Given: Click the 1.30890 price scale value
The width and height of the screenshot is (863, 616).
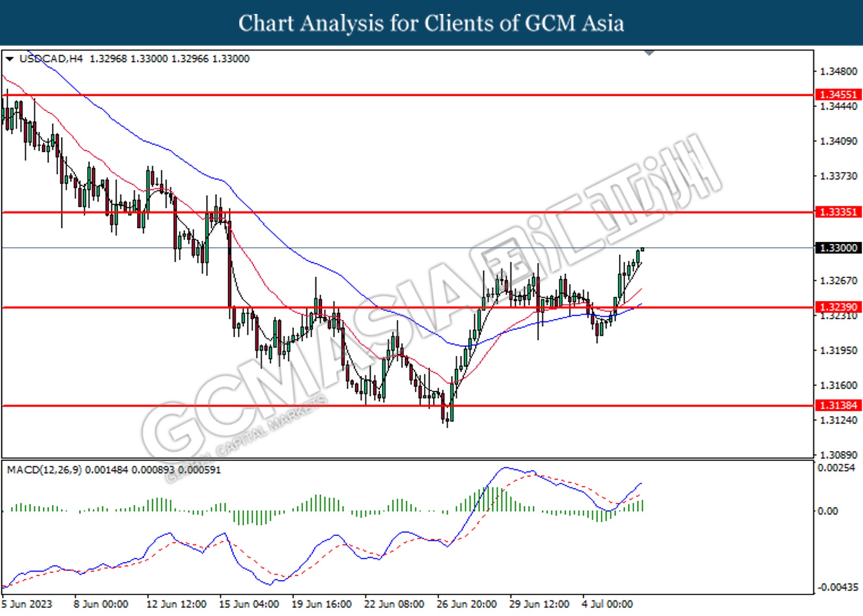Looking at the screenshot, I should click(838, 455).
